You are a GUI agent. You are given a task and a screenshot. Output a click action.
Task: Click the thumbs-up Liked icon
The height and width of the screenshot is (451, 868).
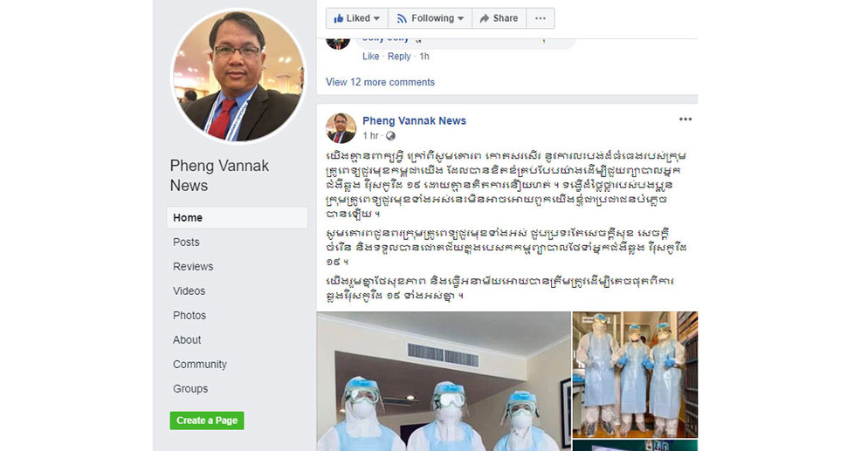339,18
